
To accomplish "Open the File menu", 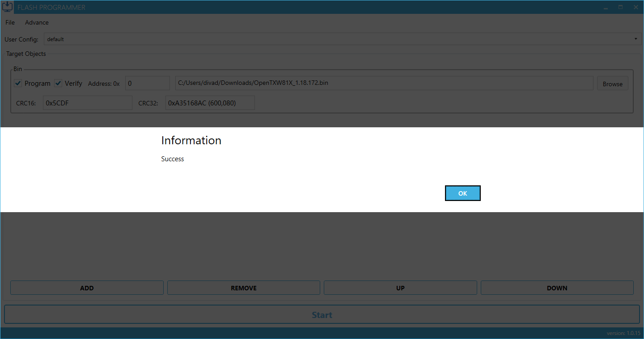I will [x=10, y=22].
